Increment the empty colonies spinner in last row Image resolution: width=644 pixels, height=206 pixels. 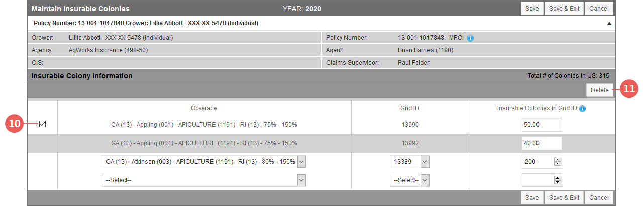(x=557, y=178)
